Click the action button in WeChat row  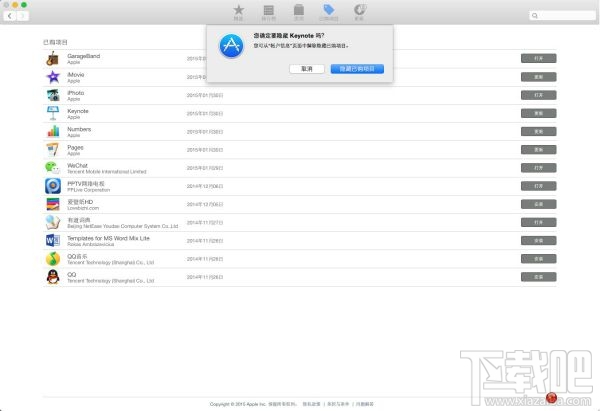[538, 168]
